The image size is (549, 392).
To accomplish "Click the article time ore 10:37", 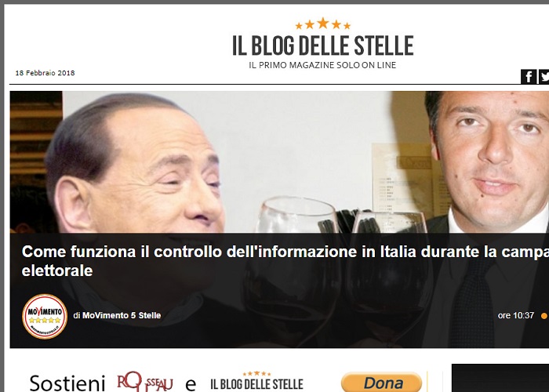I will (516, 315).
